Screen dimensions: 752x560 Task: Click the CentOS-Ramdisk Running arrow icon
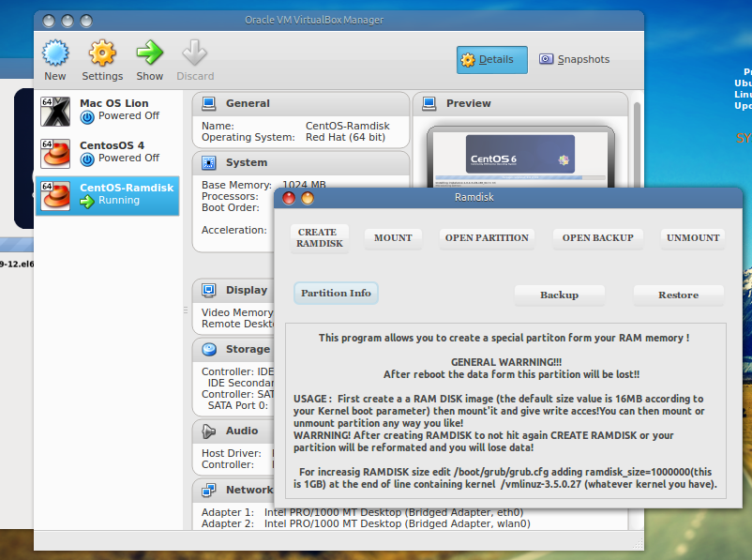point(87,202)
